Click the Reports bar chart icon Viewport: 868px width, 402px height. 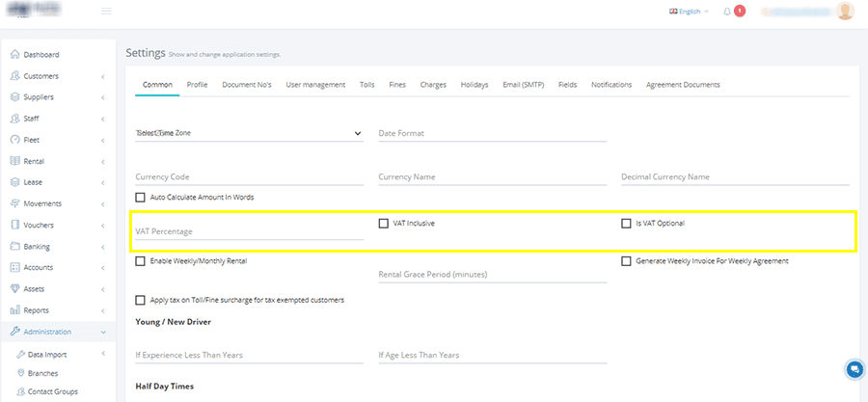tap(15, 310)
